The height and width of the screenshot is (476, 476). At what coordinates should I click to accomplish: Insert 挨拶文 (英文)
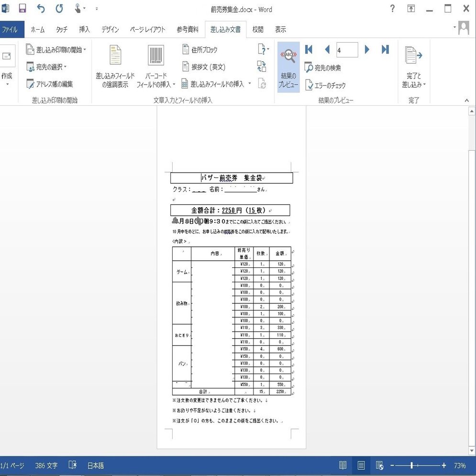[x=204, y=67]
